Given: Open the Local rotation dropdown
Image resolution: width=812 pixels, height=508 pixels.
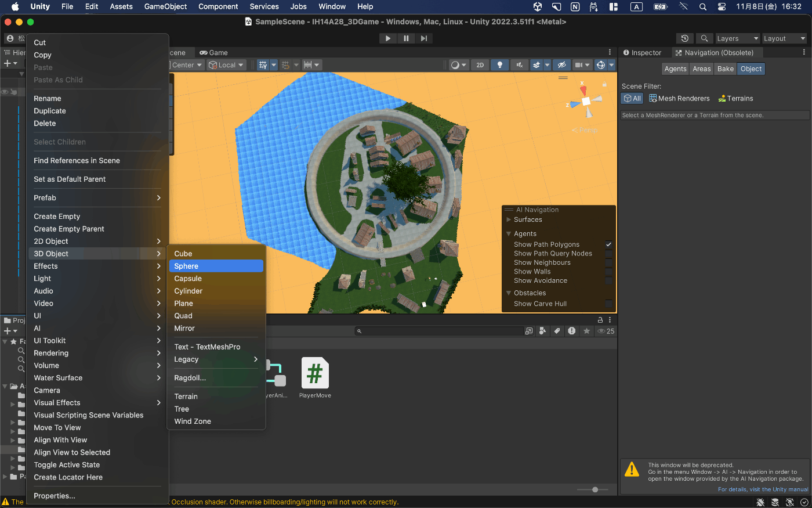Looking at the screenshot, I should pos(227,65).
